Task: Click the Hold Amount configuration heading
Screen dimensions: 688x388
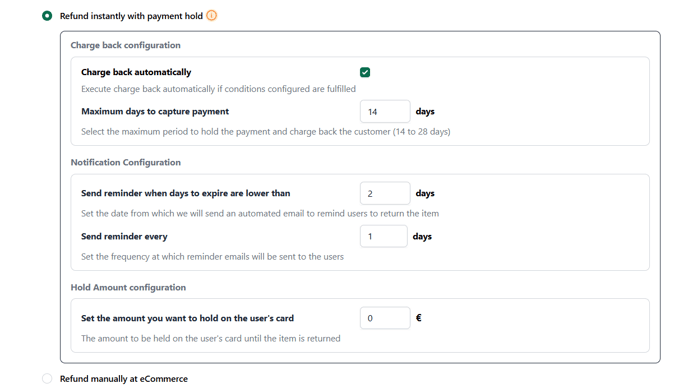Action: [128, 287]
